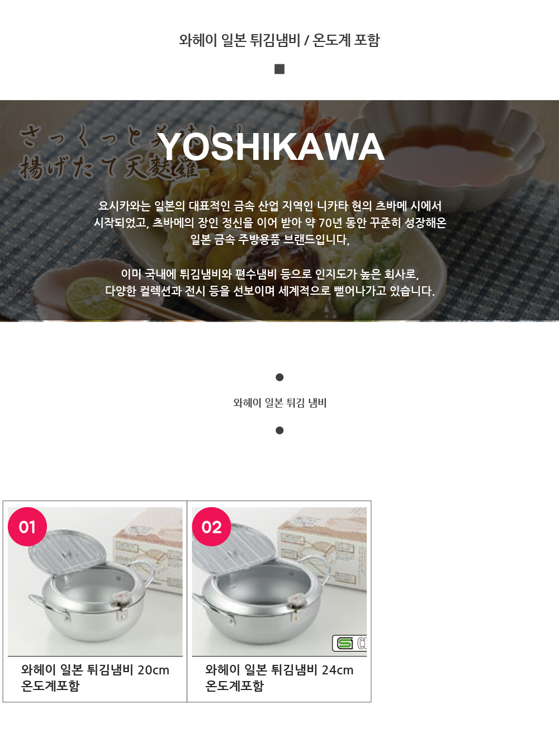
Task: Click the black square under the page title
Action: 279,69
